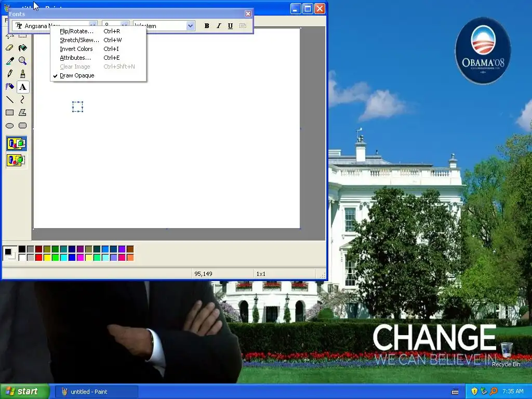Screen dimensions: 532x399
Task: Toggle Underline in the Fonts toolbar
Action: (230, 26)
